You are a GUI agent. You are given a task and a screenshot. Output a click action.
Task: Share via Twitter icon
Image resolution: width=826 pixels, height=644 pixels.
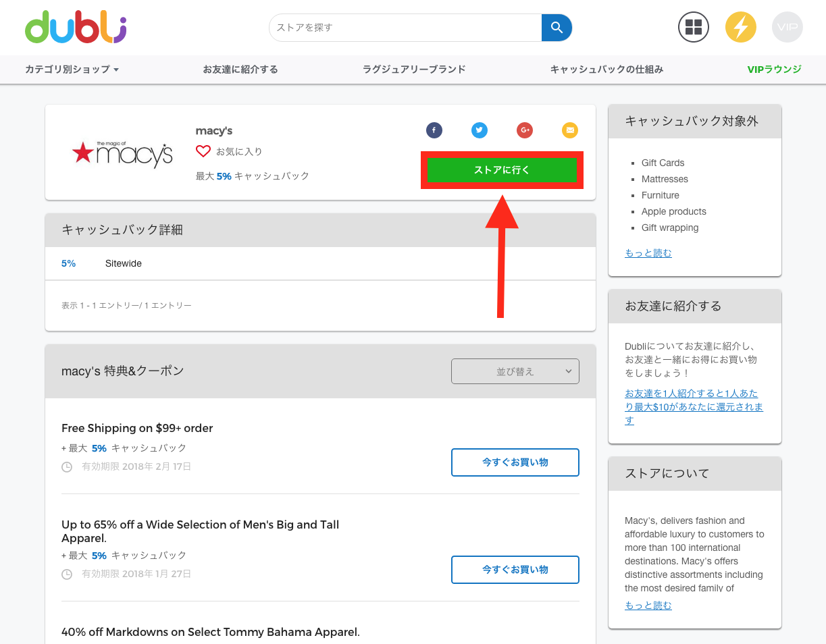point(480,130)
